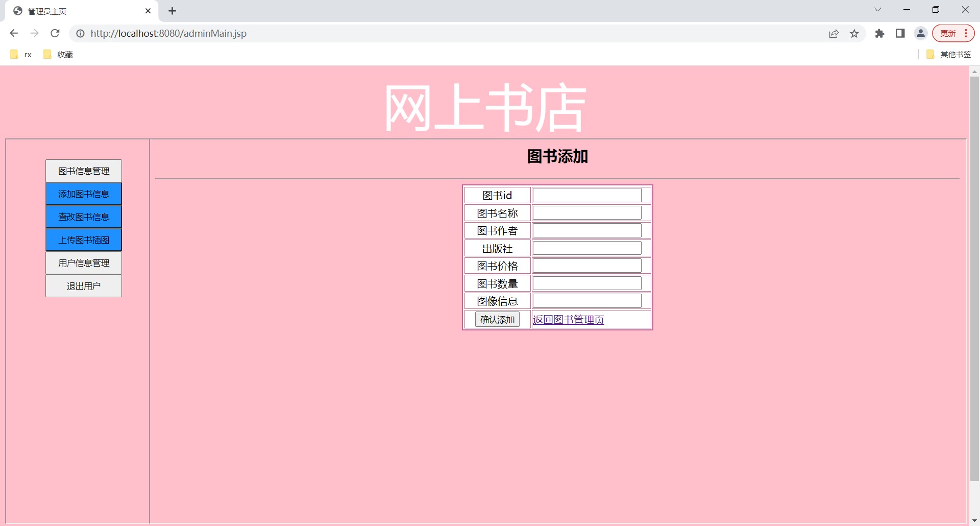Click the 更新 browser update button
The image size is (980, 526).
pyautogui.click(x=949, y=33)
